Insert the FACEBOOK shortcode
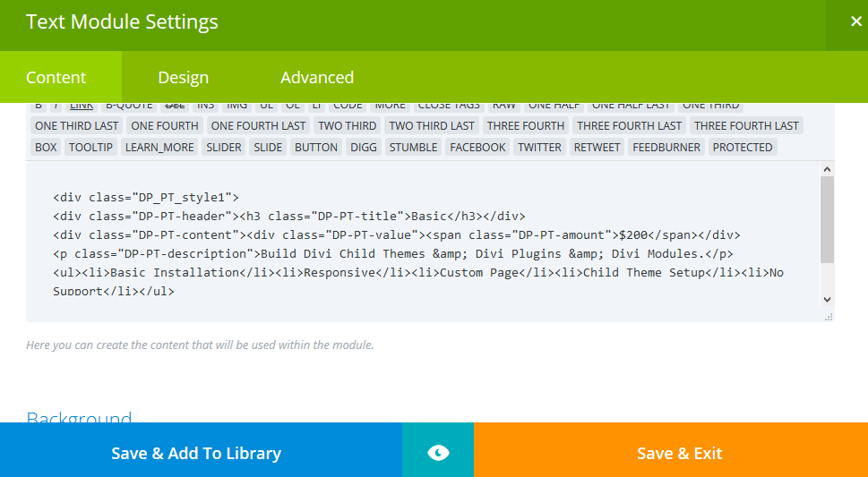 477,147
